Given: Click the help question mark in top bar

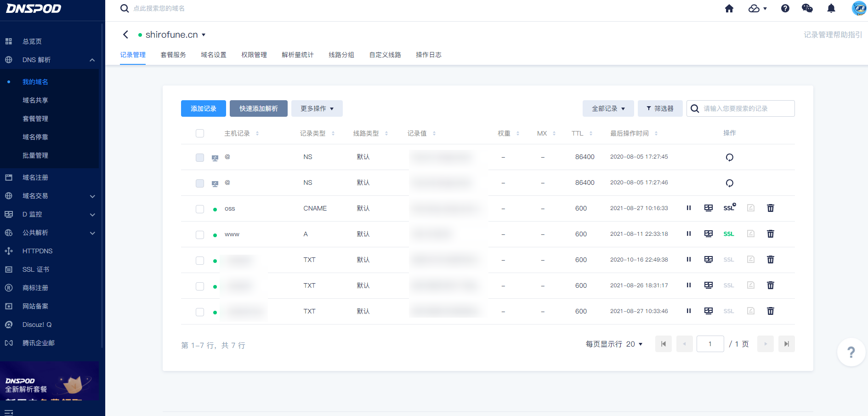Looking at the screenshot, I should pyautogui.click(x=785, y=9).
